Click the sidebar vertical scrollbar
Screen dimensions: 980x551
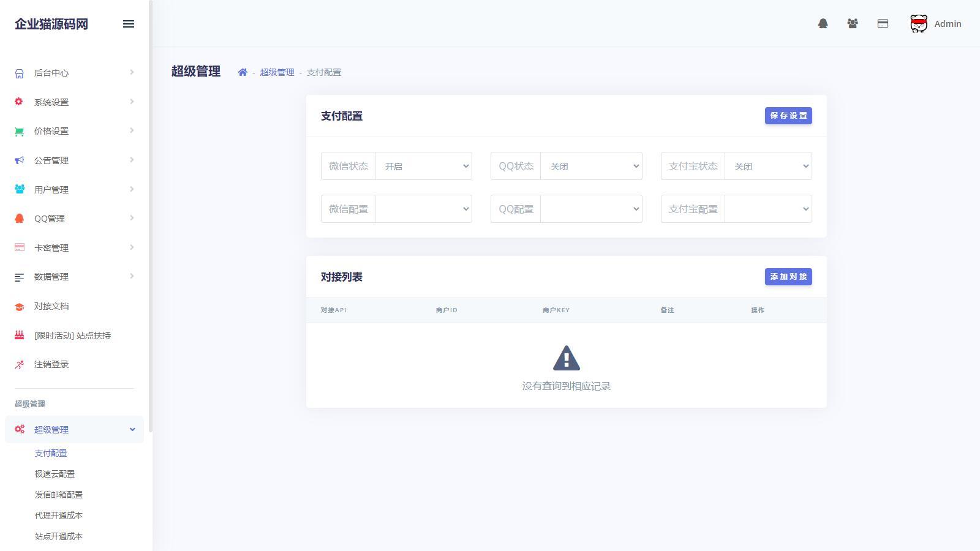coord(151,216)
